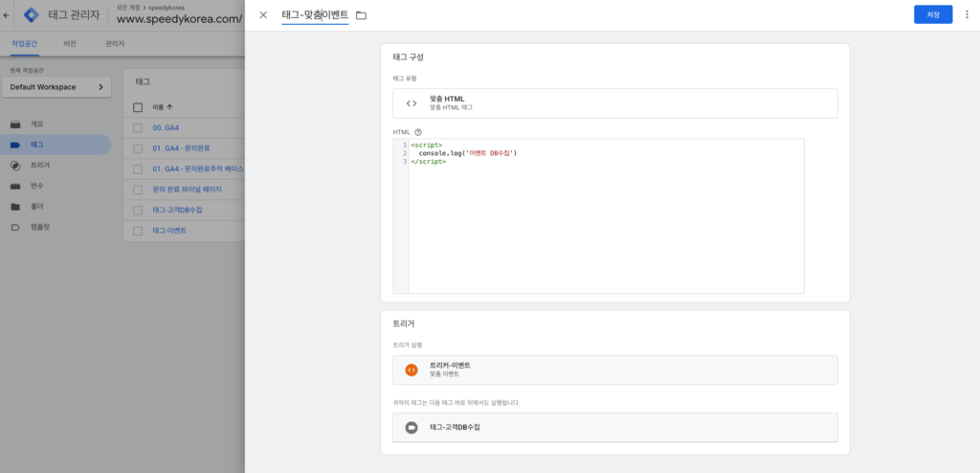Open the 태그-이벤트 tag link
The height and width of the screenshot is (473, 980).
point(169,231)
